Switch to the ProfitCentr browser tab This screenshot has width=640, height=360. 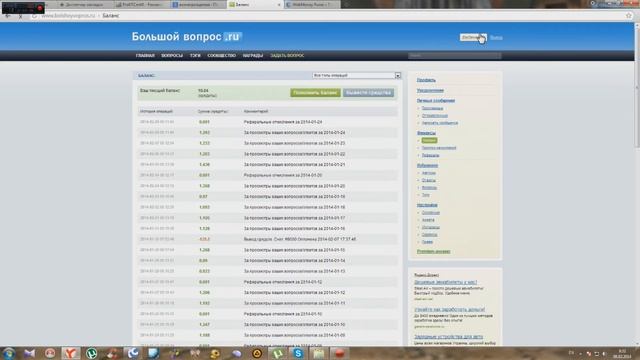141,4
